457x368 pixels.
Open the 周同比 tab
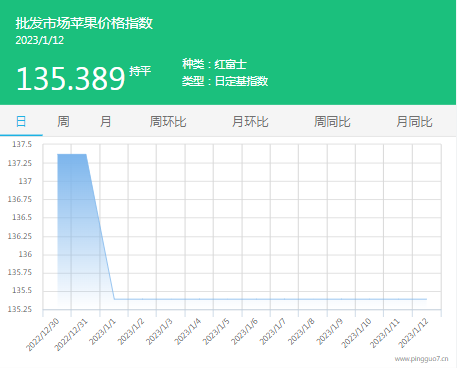(332, 121)
